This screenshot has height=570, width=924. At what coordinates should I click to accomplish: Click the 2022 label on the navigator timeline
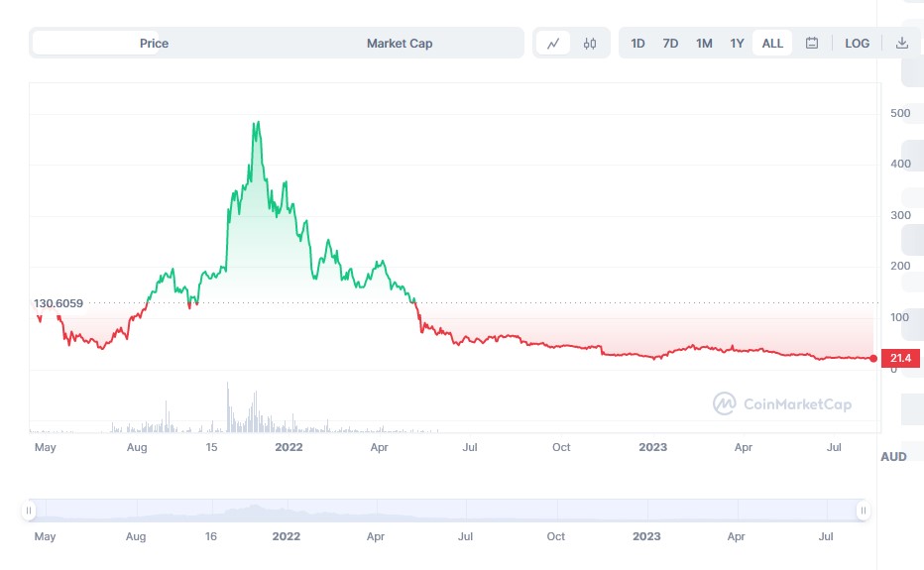pyautogui.click(x=287, y=536)
